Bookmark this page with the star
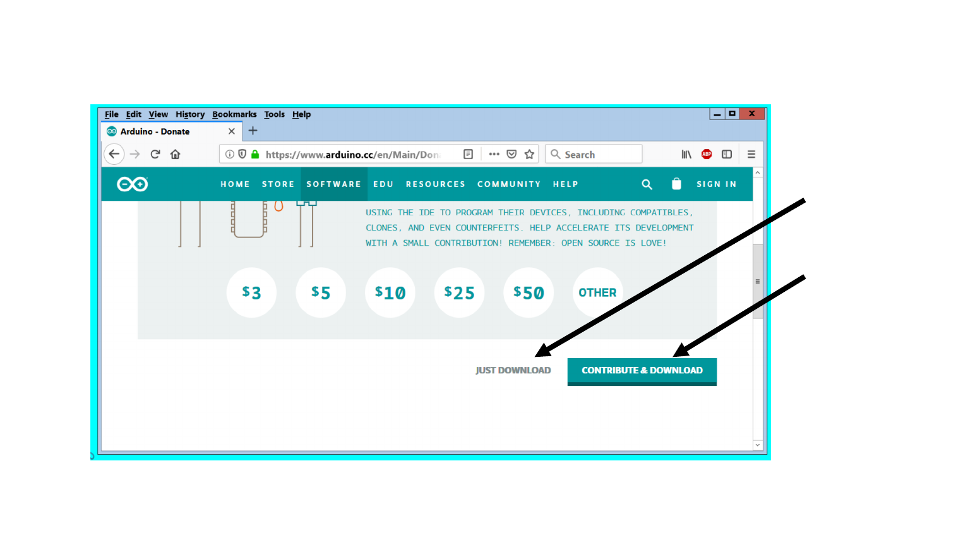The height and width of the screenshot is (552, 980). tap(529, 154)
